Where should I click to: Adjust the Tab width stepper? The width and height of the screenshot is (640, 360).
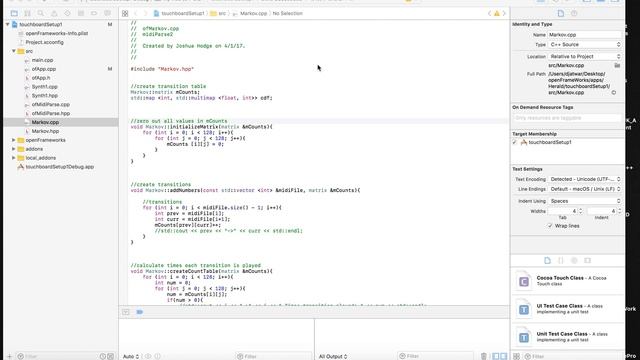580,211
